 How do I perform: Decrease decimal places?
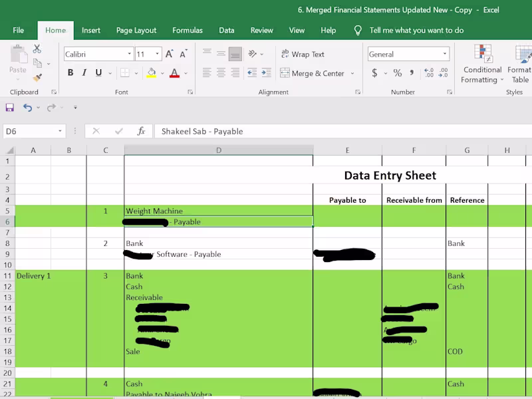tap(443, 72)
